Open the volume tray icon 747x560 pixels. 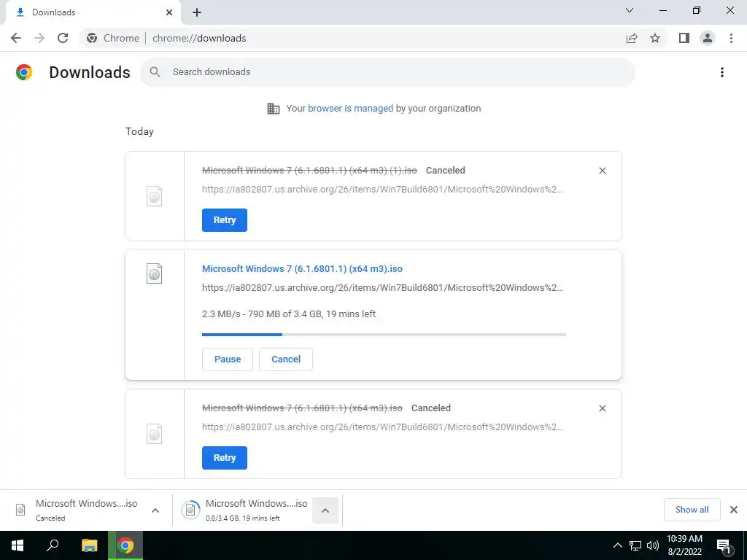coord(653,545)
